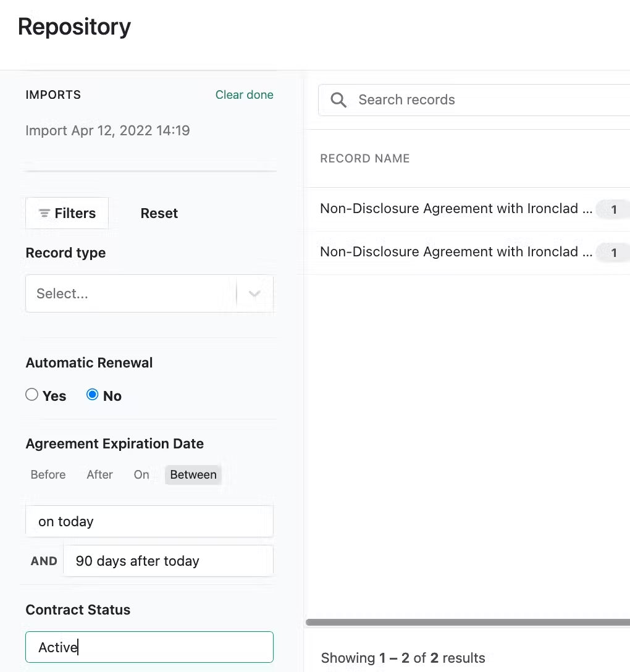Open the first Non-Disclosure Agreement record
Viewport: 630px width, 672px height.
(456, 208)
